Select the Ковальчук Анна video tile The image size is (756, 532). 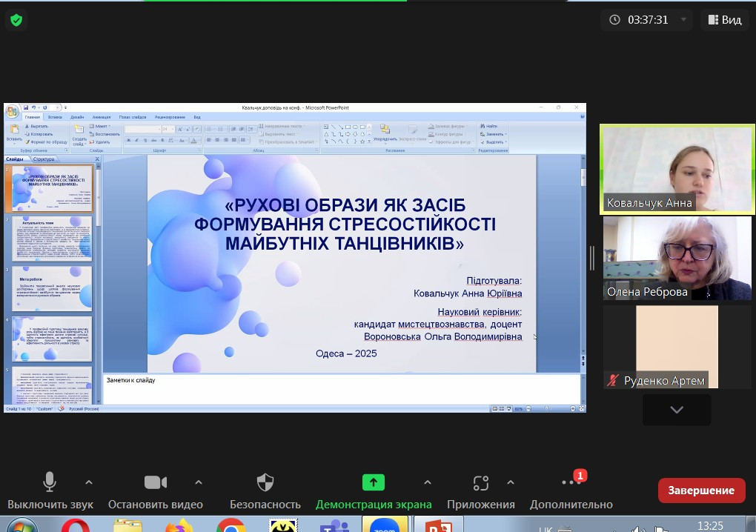tap(677, 169)
